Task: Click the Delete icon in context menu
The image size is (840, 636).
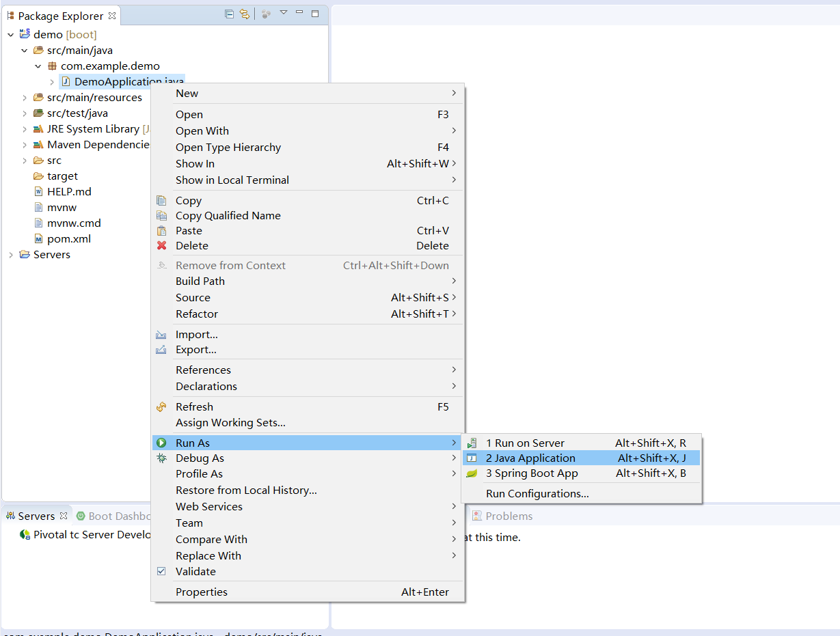Action: [163, 245]
